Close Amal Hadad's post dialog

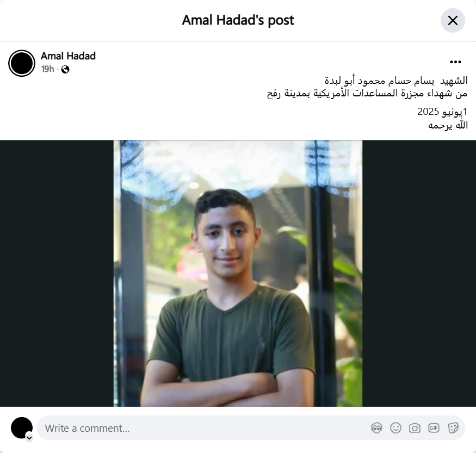pos(453,20)
